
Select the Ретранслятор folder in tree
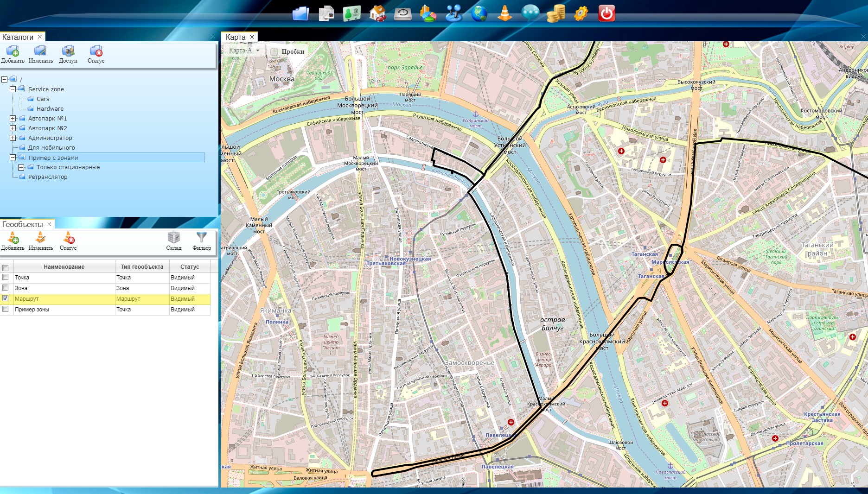point(47,177)
